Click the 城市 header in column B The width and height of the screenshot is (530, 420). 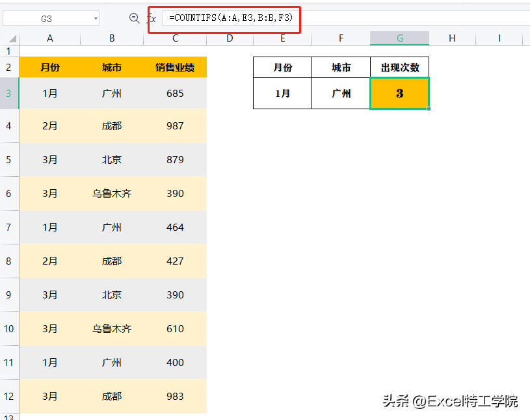click(x=112, y=67)
